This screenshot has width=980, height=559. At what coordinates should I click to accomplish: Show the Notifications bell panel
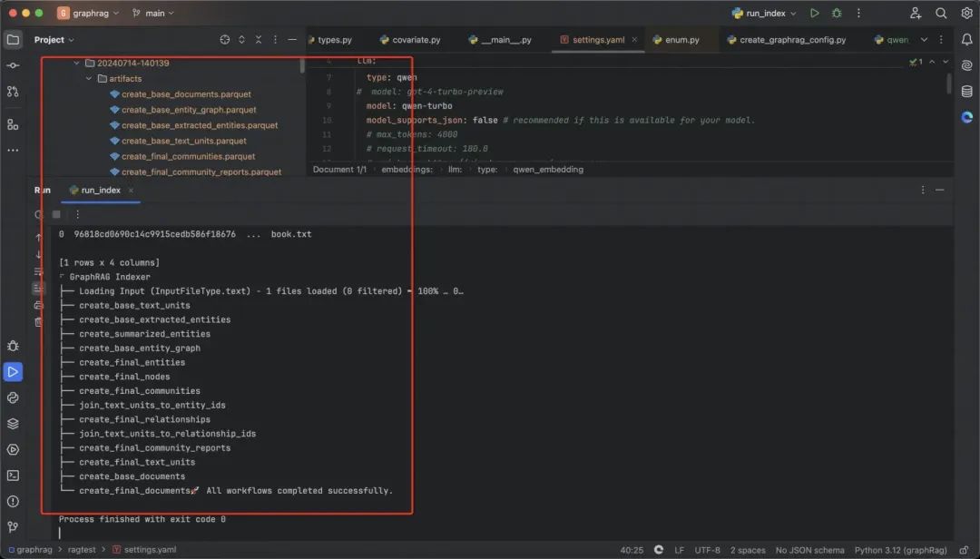point(966,40)
